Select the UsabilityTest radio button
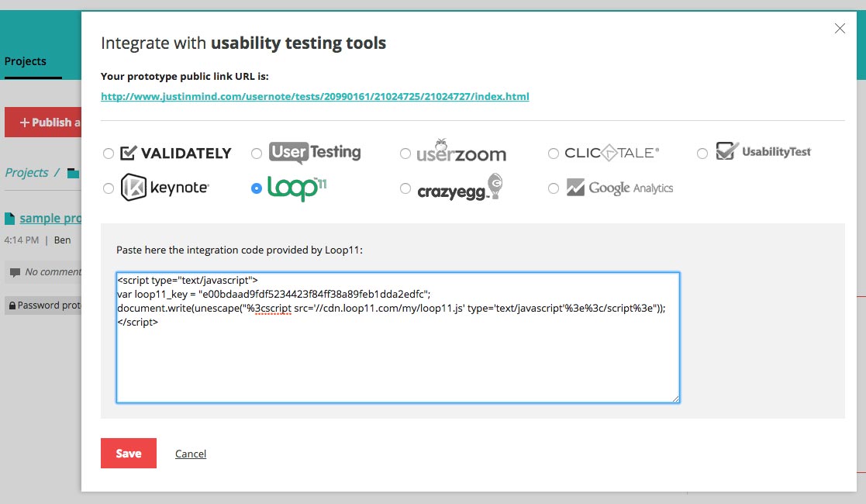This screenshot has width=866, height=504. pos(702,154)
